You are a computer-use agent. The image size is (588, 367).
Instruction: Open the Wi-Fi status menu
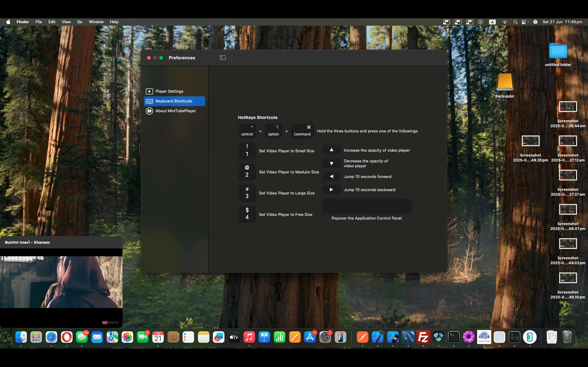504,22
